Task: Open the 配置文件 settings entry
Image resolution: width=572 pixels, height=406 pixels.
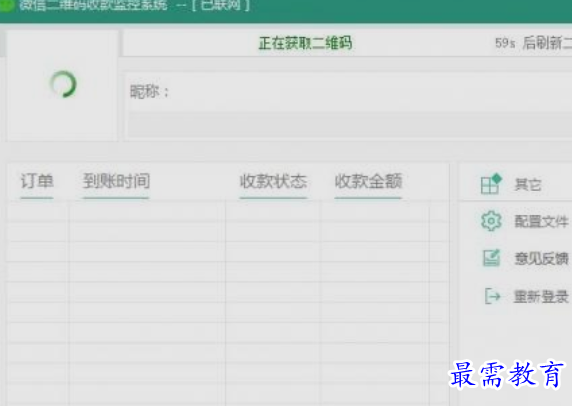Action: coord(541,221)
